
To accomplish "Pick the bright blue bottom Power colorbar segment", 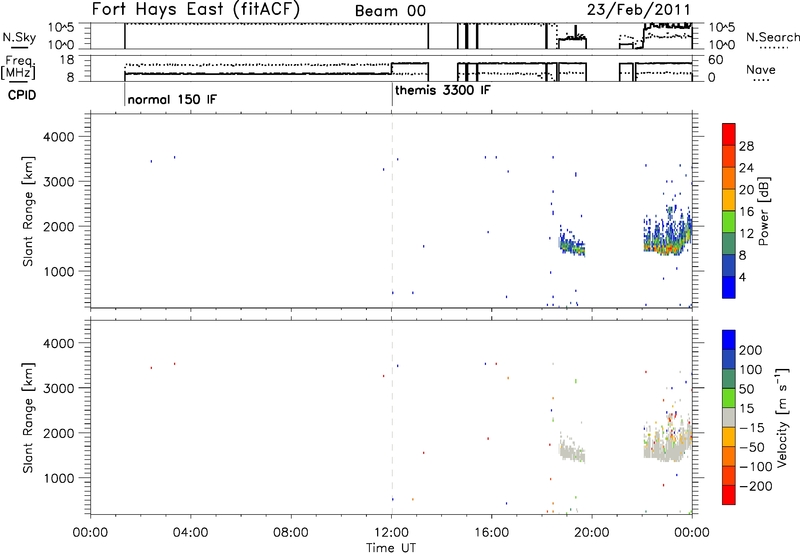I will pyautogui.click(x=729, y=287).
